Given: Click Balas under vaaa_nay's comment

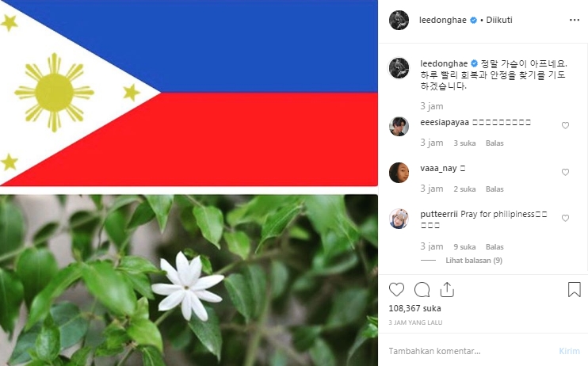Looking at the screenshot, I should click(x=494, y=189).
